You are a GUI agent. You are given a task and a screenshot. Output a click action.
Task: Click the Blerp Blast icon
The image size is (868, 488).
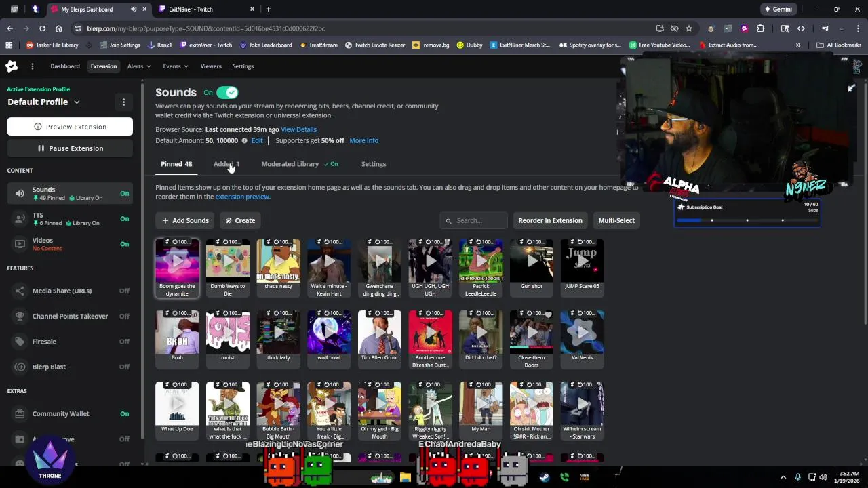20,367
